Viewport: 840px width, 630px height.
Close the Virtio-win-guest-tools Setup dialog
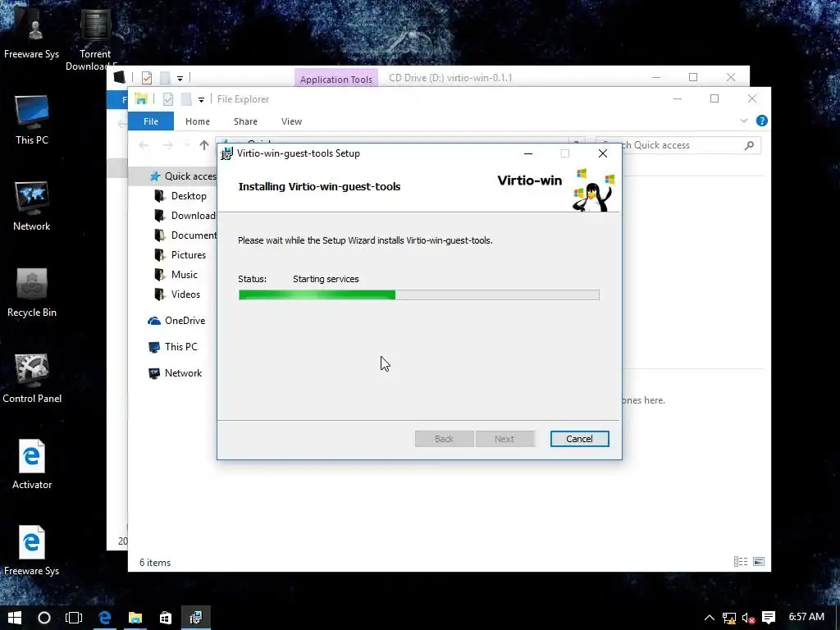[603, 153]
